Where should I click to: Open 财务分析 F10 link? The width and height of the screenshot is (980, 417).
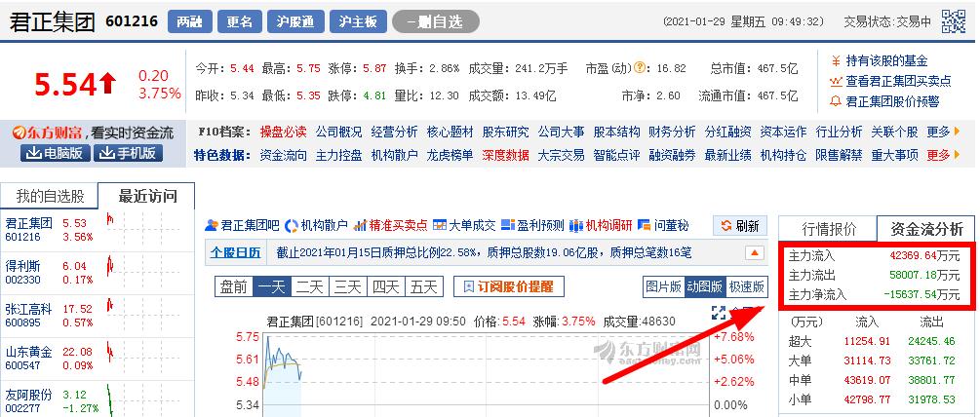pos(672,133)
